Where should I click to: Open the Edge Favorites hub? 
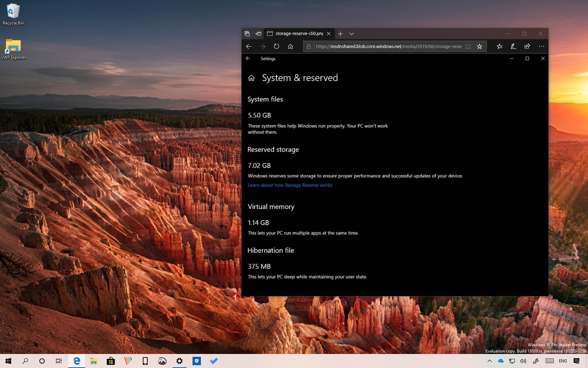click(x=499, y=46)
